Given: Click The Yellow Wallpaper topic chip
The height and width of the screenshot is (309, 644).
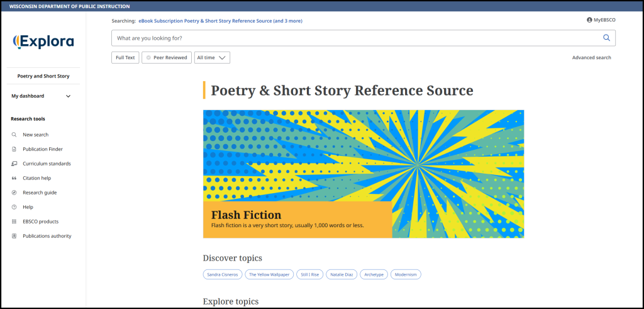Looking at the screenshot, I should [269, 274].
